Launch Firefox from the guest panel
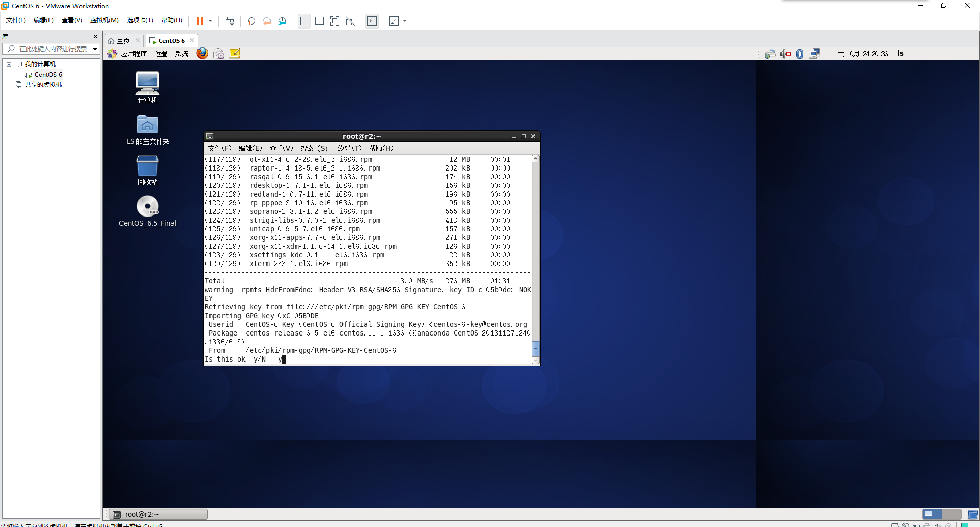The width and height of the screenshot is (980, 527). click(x=202, y=53)
